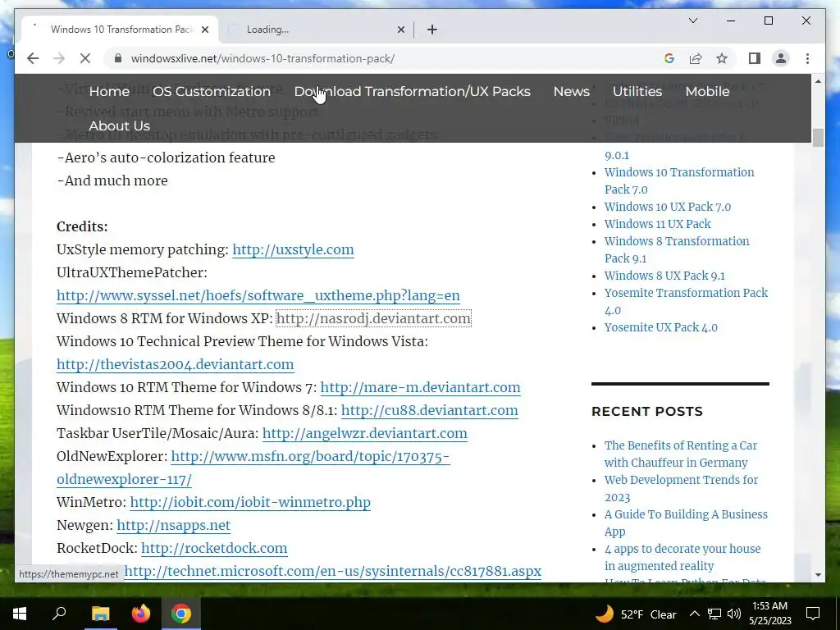Open the uxstyle.com link

[293, 249]
